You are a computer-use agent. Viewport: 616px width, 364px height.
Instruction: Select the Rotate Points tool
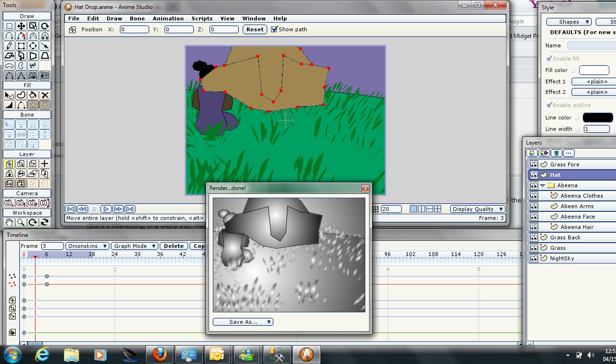point(45,26)
